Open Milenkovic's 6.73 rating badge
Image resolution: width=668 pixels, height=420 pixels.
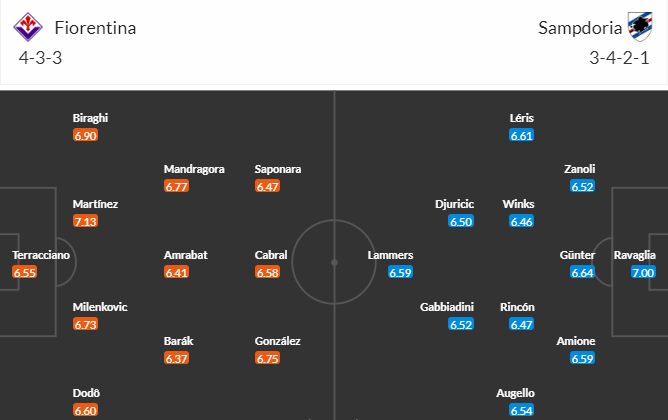[x=85, y=325]
